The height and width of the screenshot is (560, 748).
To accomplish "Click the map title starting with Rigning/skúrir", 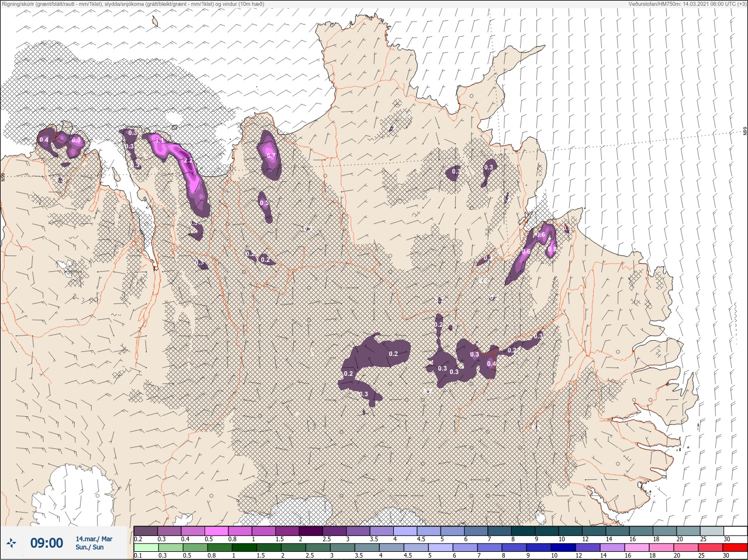I will point(133,4).
